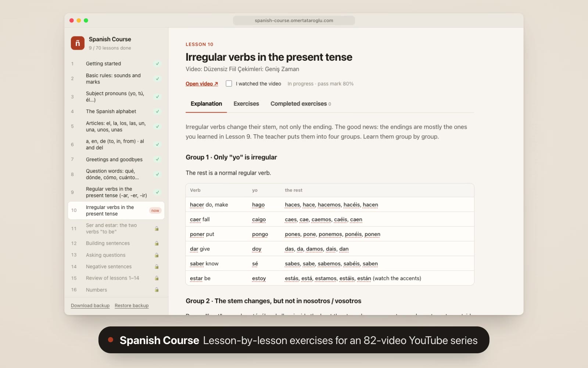Screen dimensions: 588x368
Task: Click the lock icon on Negative sentences
Action: (x=157, y=266)
